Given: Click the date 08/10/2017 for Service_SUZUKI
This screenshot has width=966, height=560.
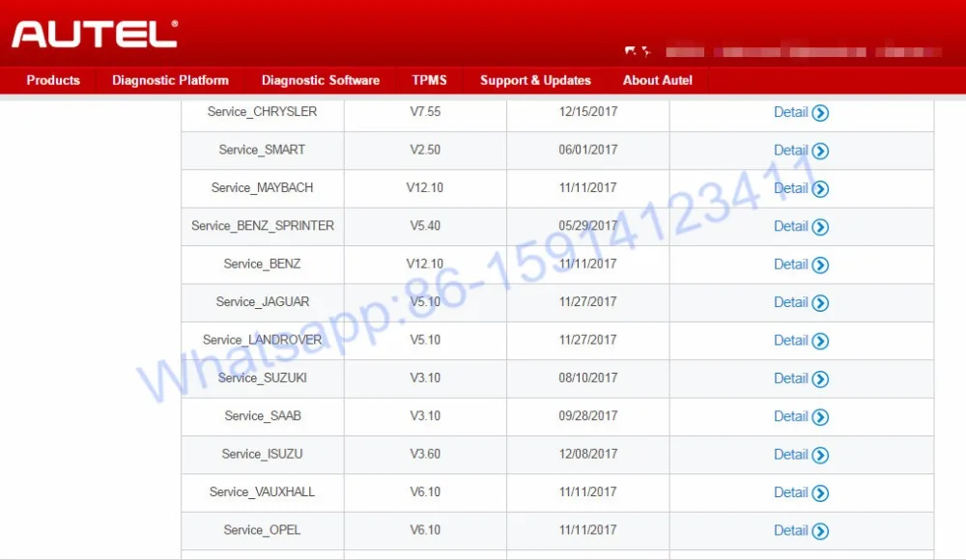Looking at the screenshot, I should [587, 378].
